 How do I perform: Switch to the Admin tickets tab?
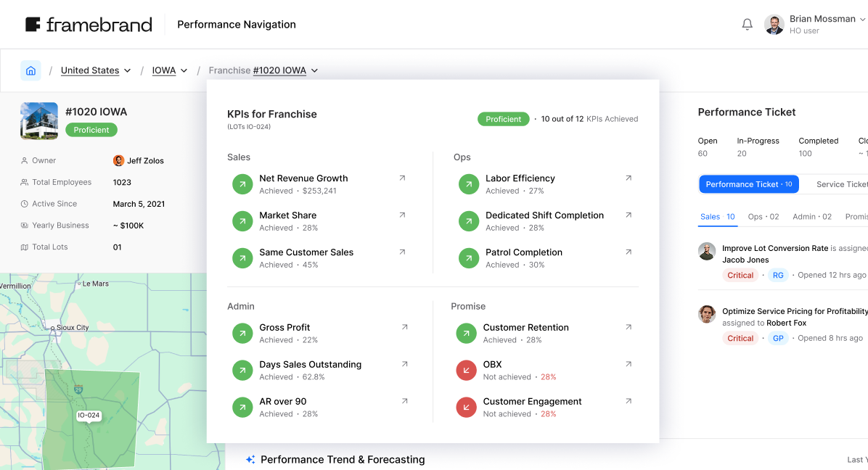pos(812,217)
